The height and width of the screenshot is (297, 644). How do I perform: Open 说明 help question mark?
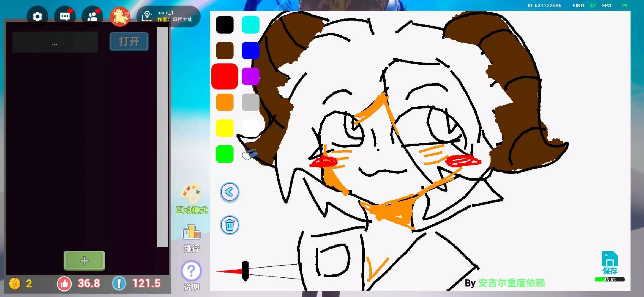(191, 271)
